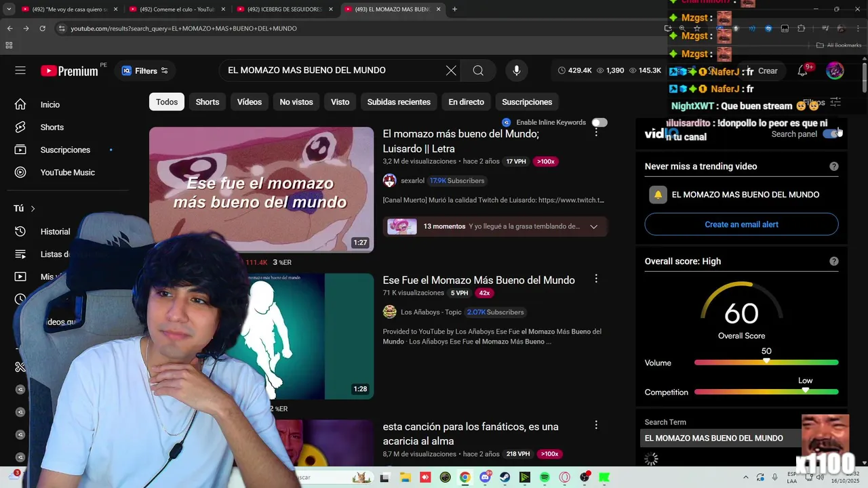This screenshot has height=488, width=868.
Task: Open help icon next to Overall score
Action: click(x=834, y=261)
